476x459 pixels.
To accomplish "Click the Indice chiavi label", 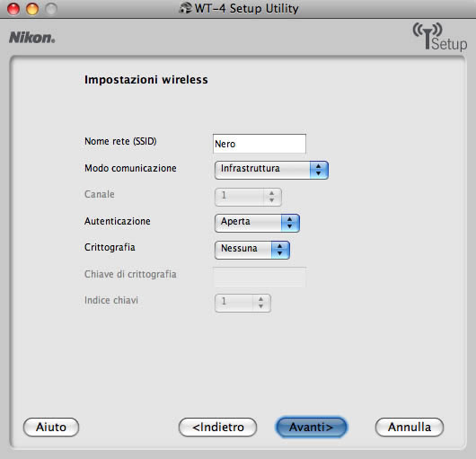I will click(111, 300).
